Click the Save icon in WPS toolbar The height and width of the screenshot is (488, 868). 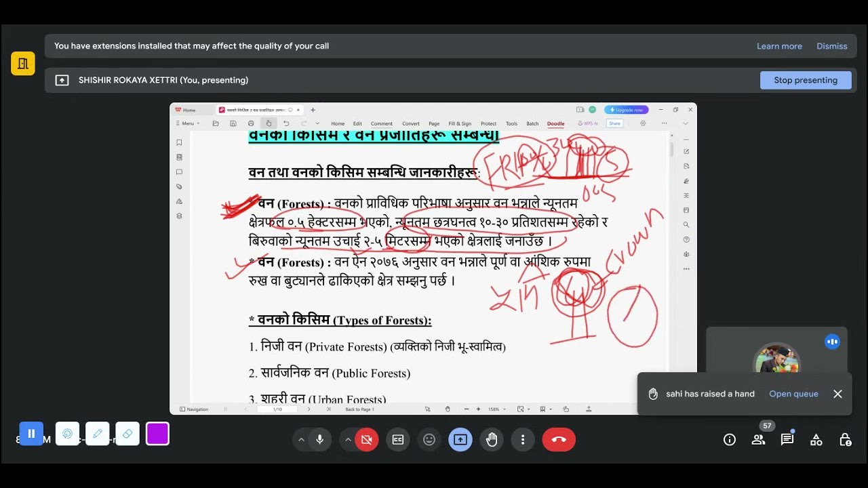pyautogui.click(x=233, y=123)
